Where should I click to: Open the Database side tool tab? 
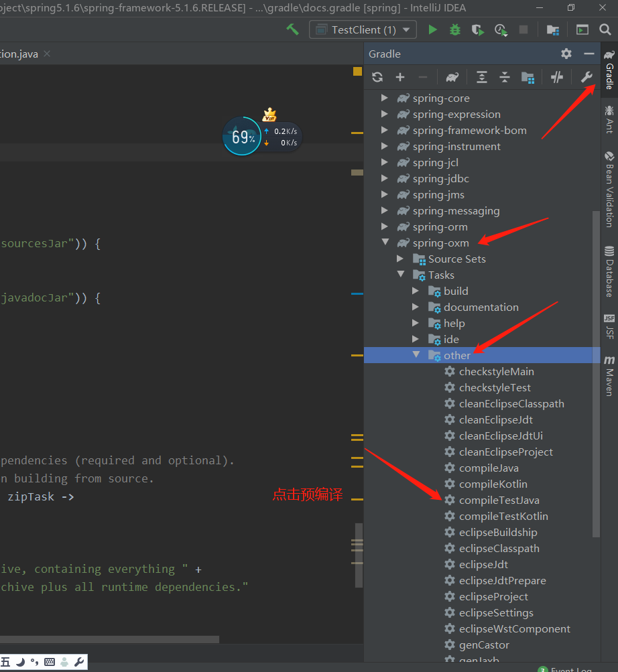(609, 271)
